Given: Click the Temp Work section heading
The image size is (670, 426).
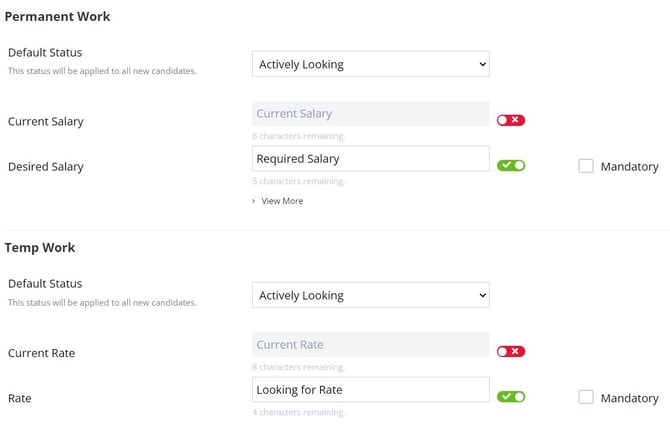Looking at the screenshot, I should (x=40, y=247).
